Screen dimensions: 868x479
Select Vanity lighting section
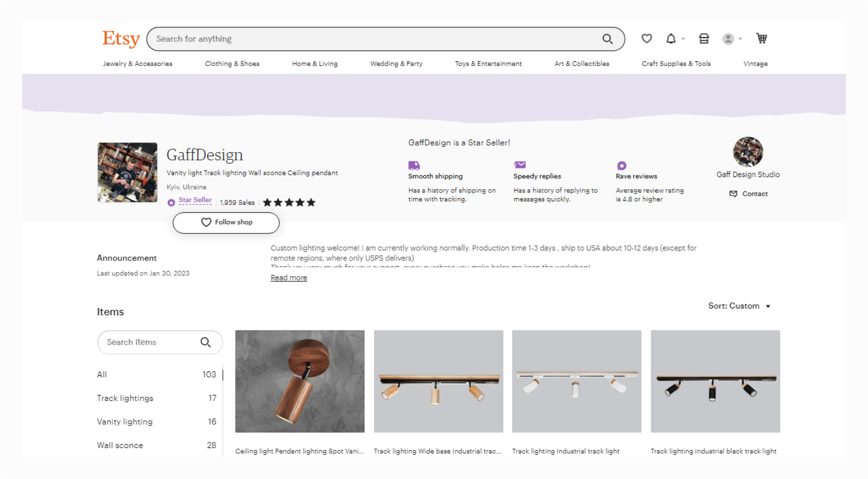157,422
